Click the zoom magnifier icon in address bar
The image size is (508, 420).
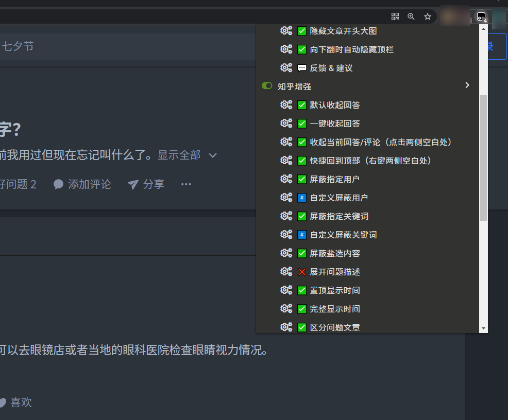click(411, 16)
